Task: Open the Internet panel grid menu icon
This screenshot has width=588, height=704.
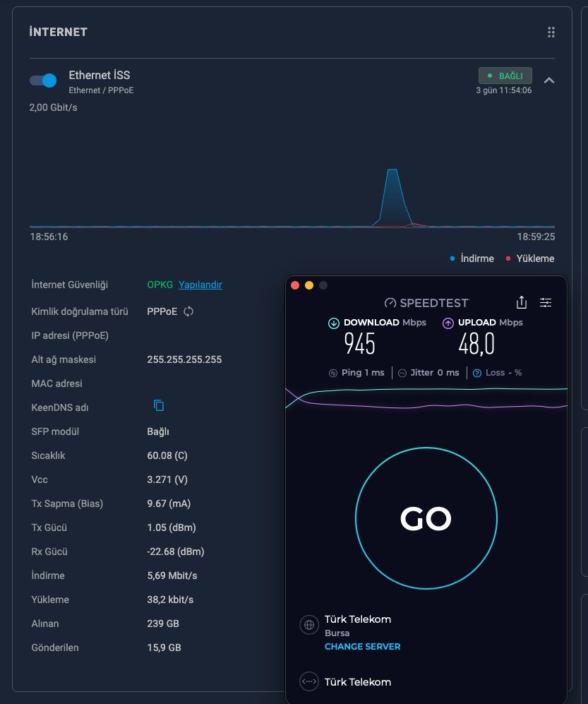Action: coord(551,32)
